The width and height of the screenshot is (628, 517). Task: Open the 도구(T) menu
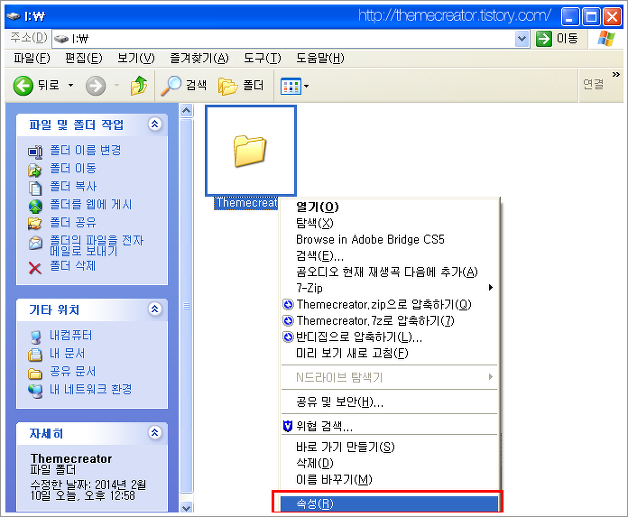(262, 58)
